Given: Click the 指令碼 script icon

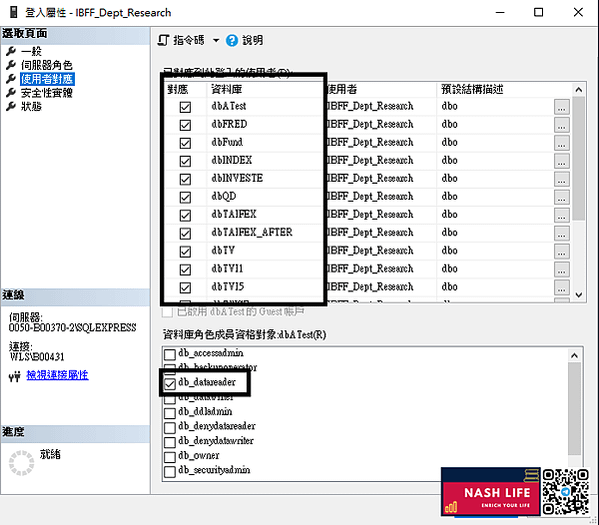Looking at the screenshot, I should pyautogui.click(x=164, y=40).
